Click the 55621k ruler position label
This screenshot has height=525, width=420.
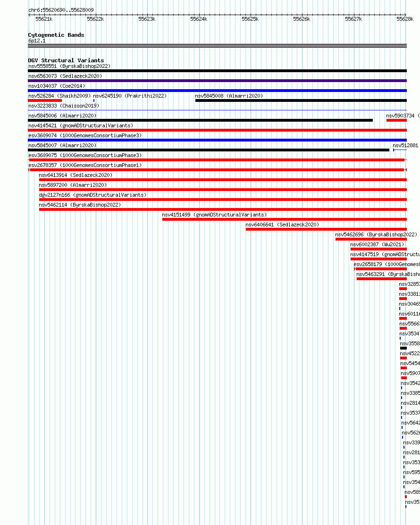(x=44, y=19)
